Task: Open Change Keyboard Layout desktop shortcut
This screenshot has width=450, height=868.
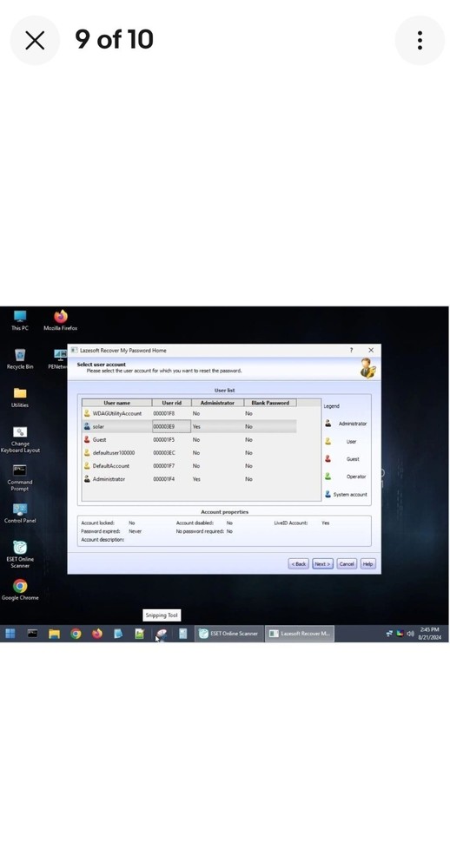Action: click(20, 439)
